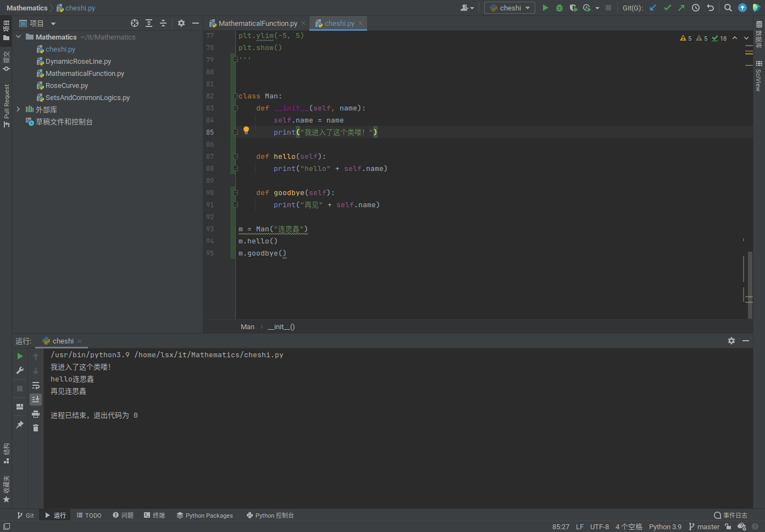Locate opened file in project tree
The image size is (765, 532).
point(135,23)
